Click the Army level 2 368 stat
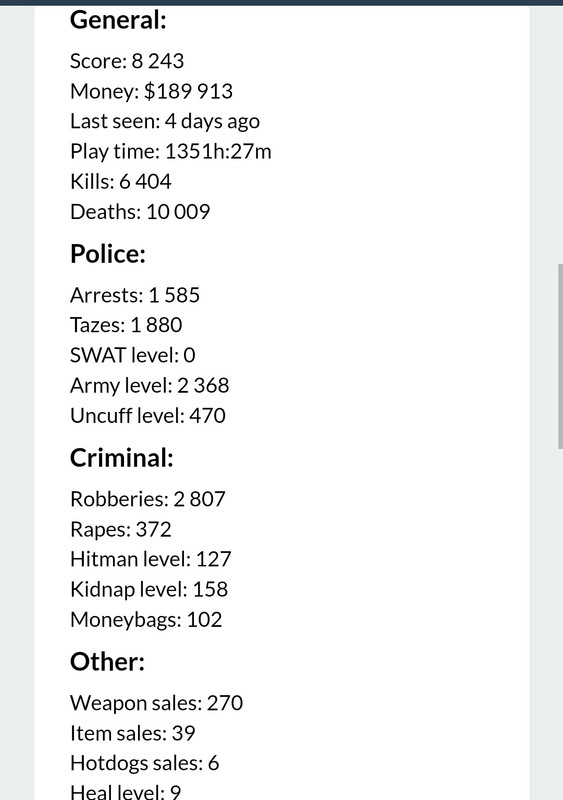Image resolution: width=563 pixels, height=800 pixels. [150, 386]
